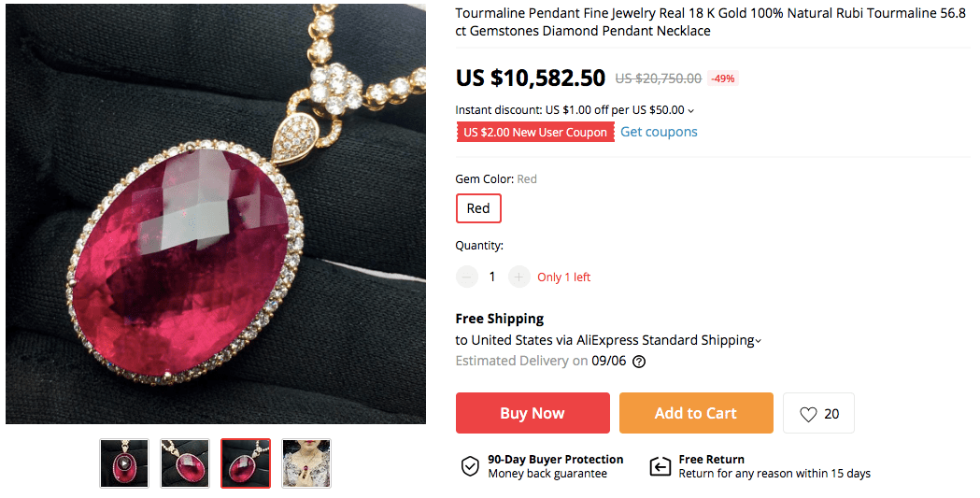This screenshot has width=980, height=498.
Task: Select the highlighted third pendant thumbnail
Action: 246,463
